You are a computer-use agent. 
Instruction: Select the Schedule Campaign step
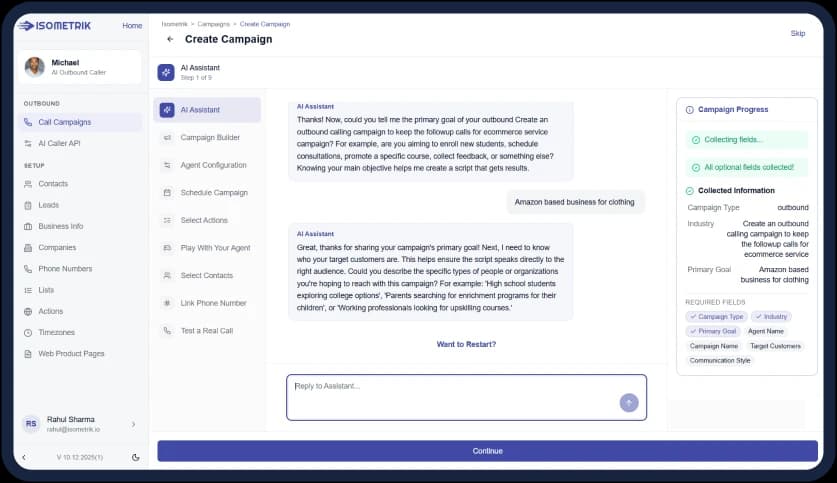pyautogui.click(x=207, y=193)
